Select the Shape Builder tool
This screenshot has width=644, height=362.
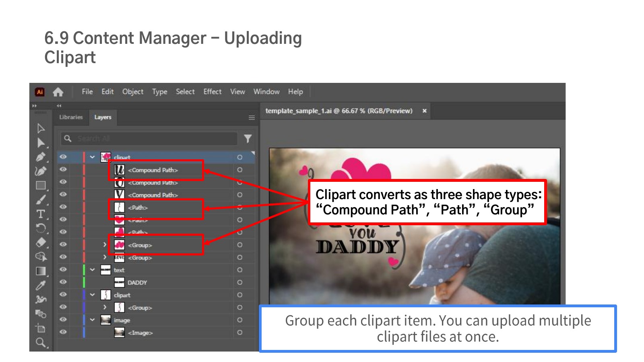tap(41, 257)
